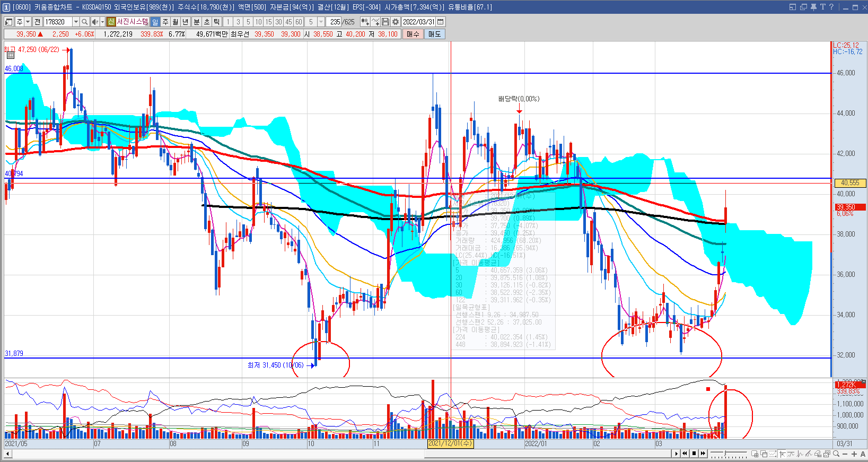868x462 pixels.
Task: Open chart settings gear icon
Action: pyautogui.click(x=395, y=22)
